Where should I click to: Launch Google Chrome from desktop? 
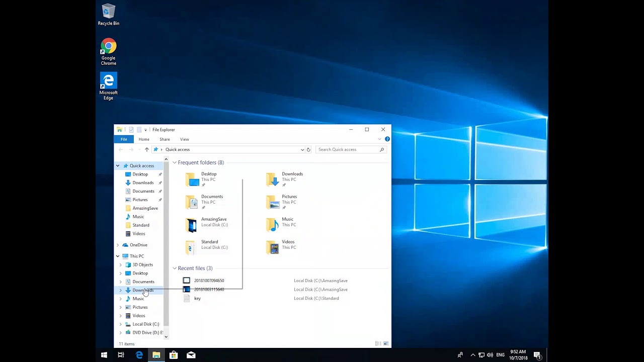[x=108, y=52]
